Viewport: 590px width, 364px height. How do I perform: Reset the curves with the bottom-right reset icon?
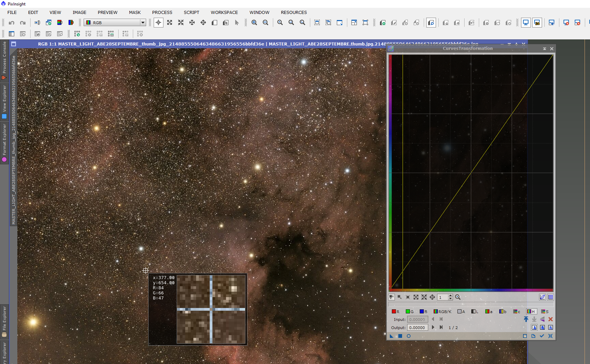[550, 336]
